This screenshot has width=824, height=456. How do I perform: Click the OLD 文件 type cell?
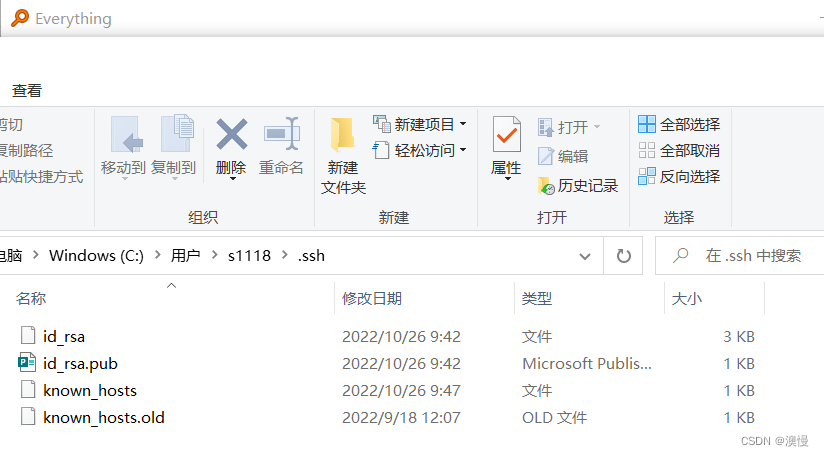554,418
